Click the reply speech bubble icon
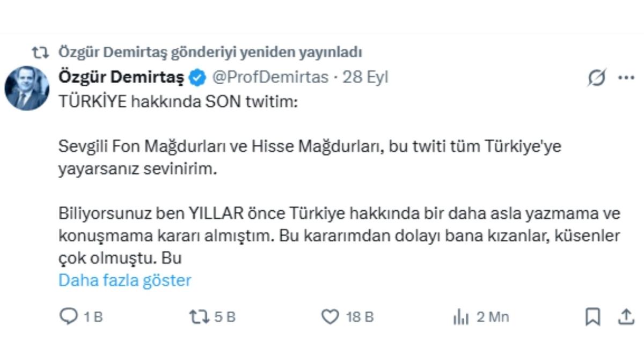 (69, 317)
